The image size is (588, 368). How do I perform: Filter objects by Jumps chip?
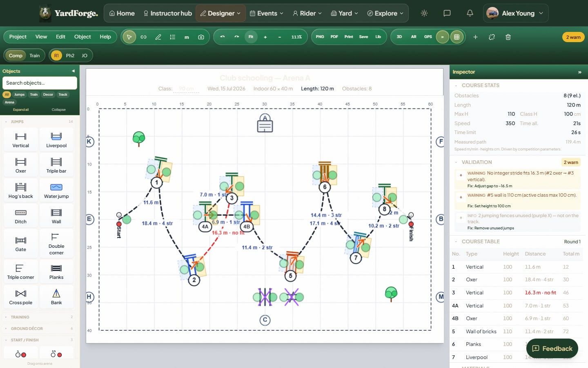(x=20, y=94)
